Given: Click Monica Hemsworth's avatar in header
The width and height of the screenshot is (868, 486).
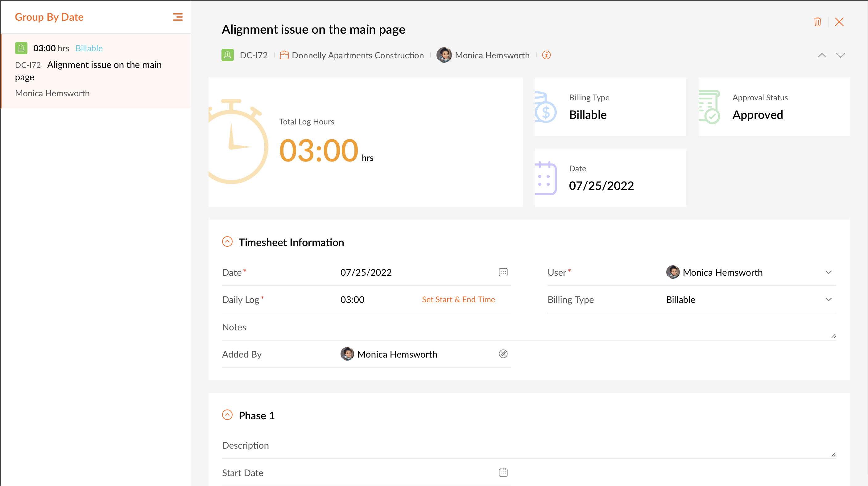Looking at the screenshot, I should click(444, 55).
